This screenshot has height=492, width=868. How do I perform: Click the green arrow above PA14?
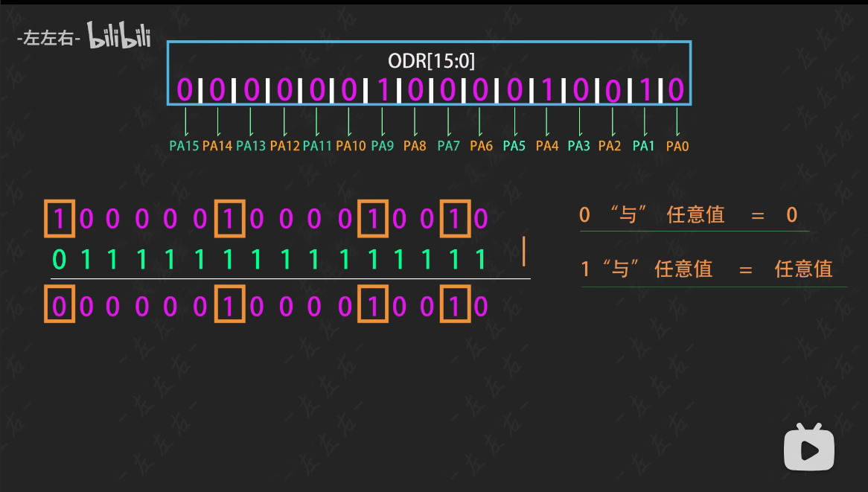pyautogui.click(x=217, y=121)
